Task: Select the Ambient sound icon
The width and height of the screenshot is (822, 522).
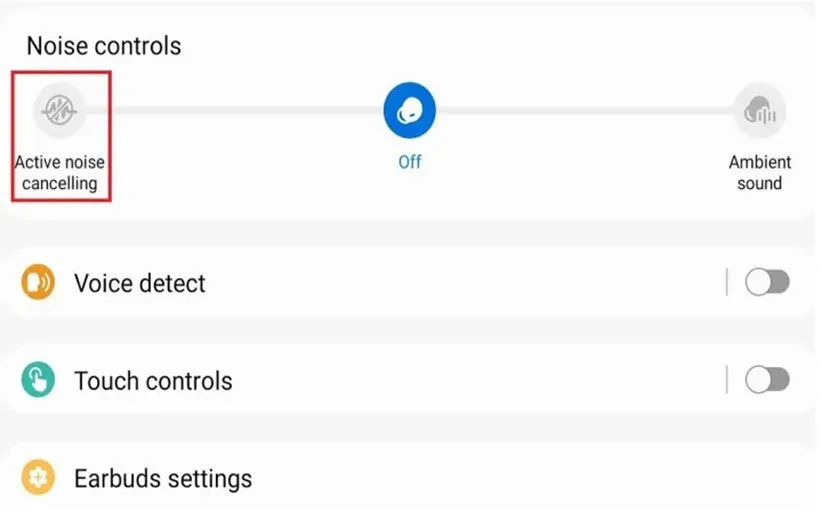Action: point(759,110)
